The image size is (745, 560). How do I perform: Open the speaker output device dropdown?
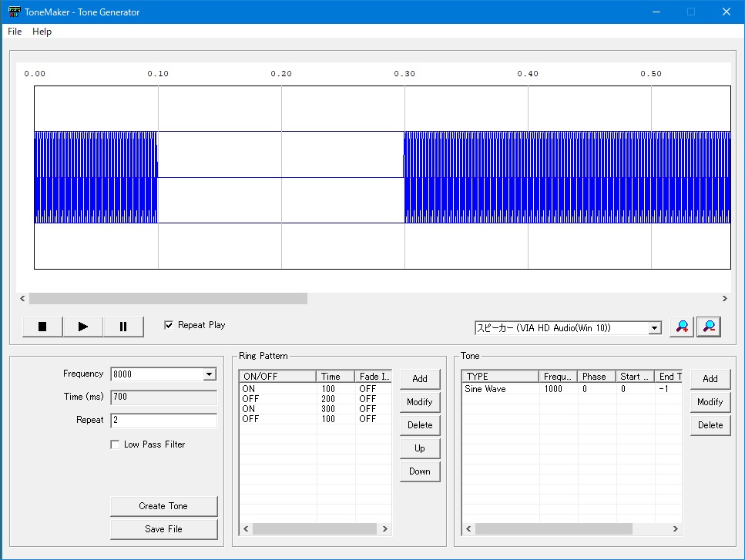point(654,327)
